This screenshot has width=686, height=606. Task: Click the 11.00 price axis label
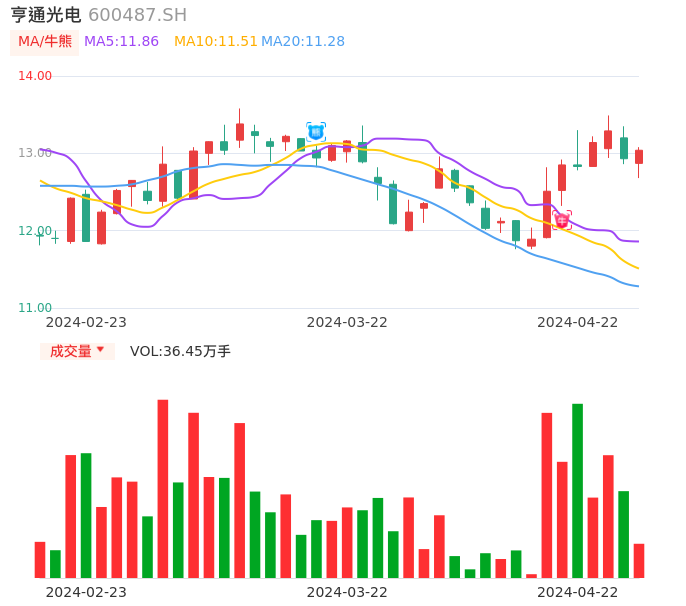pos(35,308)
